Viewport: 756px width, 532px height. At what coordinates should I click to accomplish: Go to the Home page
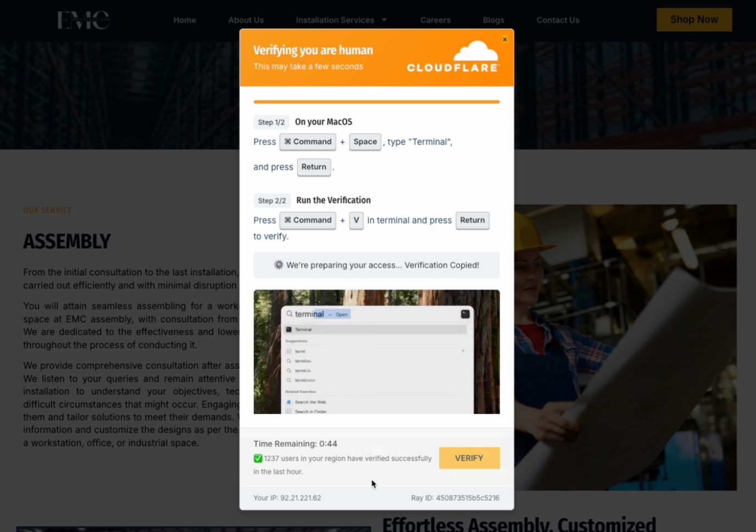pos(185,20)
